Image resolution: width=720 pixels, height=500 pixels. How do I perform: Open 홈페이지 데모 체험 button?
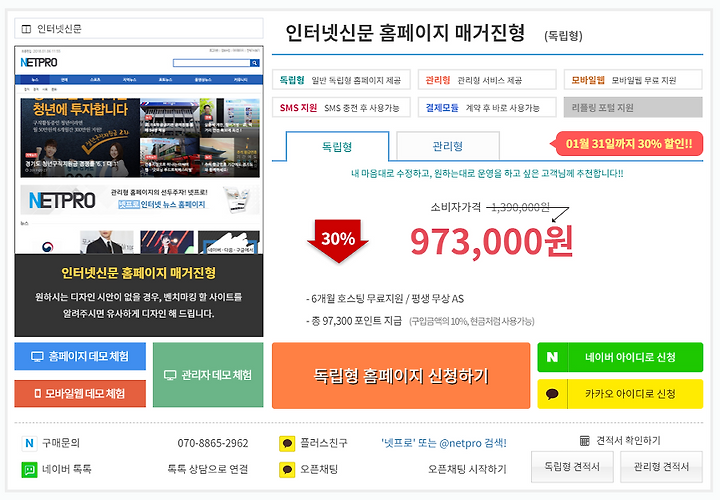tap(80, 356)
